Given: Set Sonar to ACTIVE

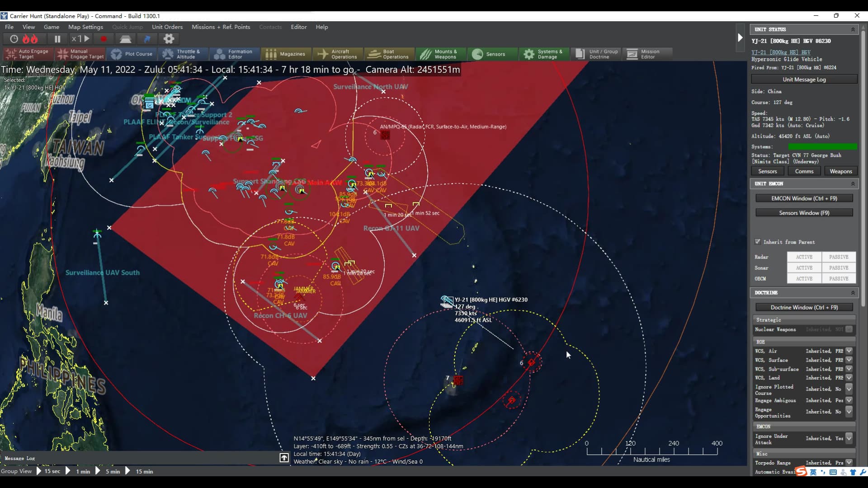Looking at the screenshot, I should (x=804, y=268).
